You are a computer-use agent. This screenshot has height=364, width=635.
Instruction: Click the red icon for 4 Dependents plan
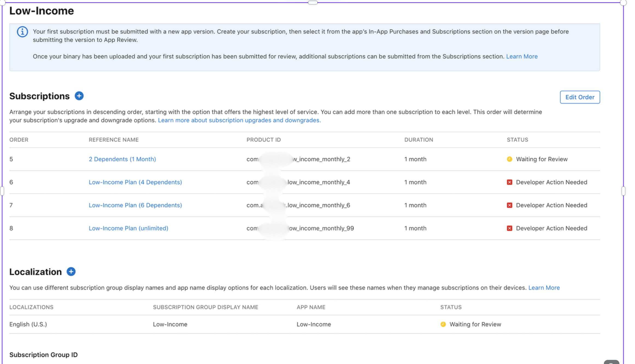(x=510, y=182)
